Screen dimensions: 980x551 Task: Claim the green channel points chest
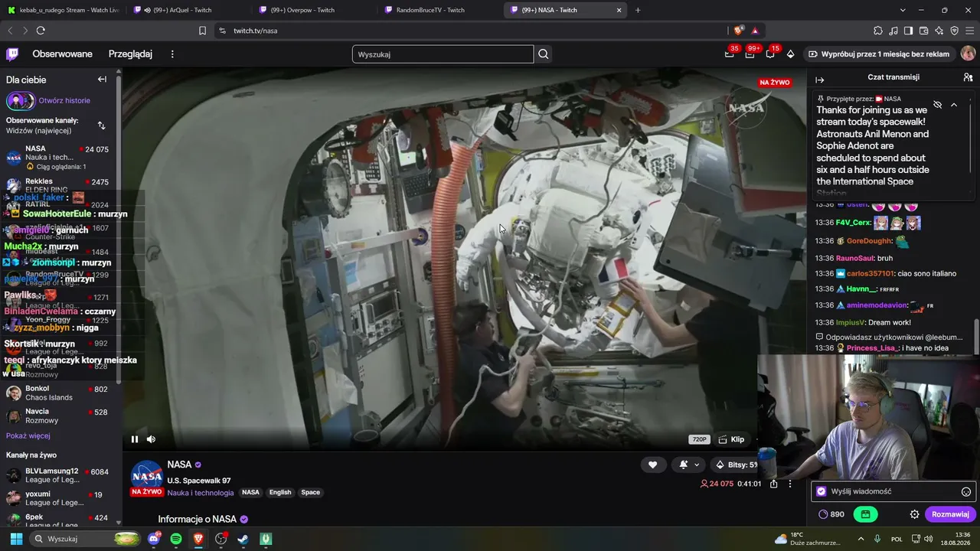click(x=866, y=514)
